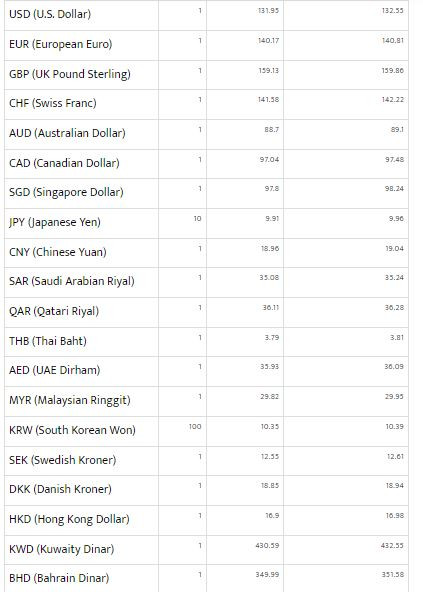Click the CNY (Chinese Yuan) entry
The width and height of the screenshot is (423, 592).
click(58, 252)
